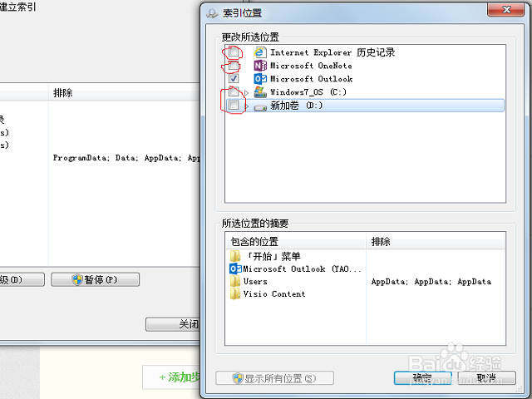Image resolution: width=532 pixels, height=399 pixels.
Task: Click the shield icon on 显示所有位置 button
Action: tap(238, 378)
